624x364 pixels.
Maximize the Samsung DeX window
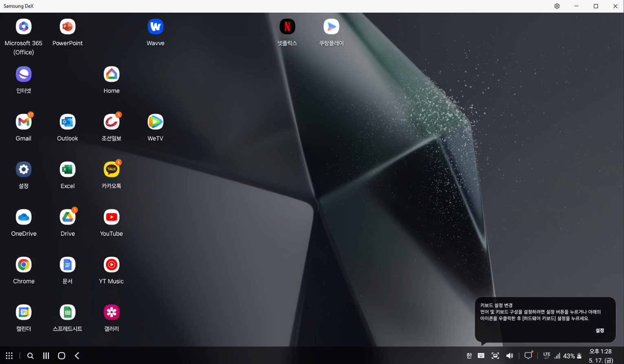[596, 6]
